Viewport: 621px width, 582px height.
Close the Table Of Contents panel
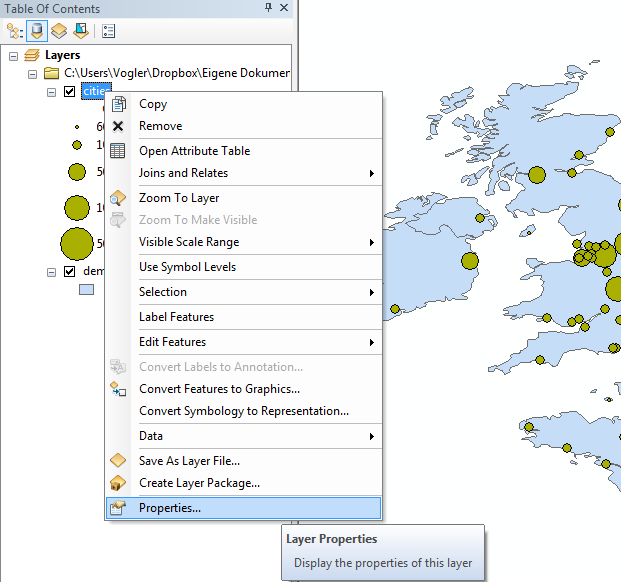(284, 8)
